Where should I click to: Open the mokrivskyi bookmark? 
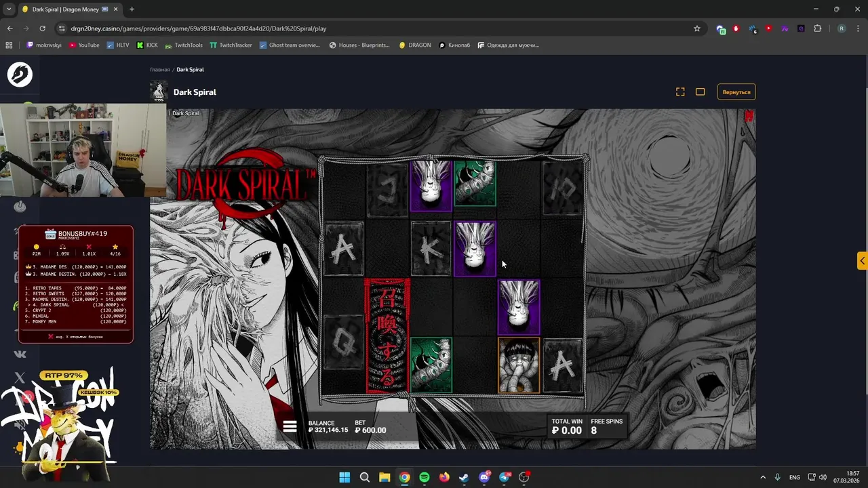coord(45,45)
